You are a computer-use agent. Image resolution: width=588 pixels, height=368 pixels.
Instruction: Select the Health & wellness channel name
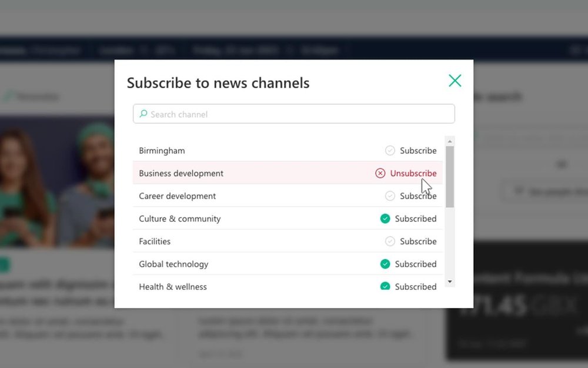[x=173, y=287]
